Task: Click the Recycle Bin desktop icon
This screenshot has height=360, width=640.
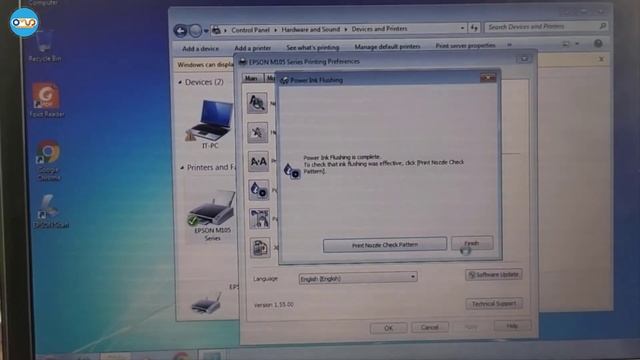Action: point(45,46)
